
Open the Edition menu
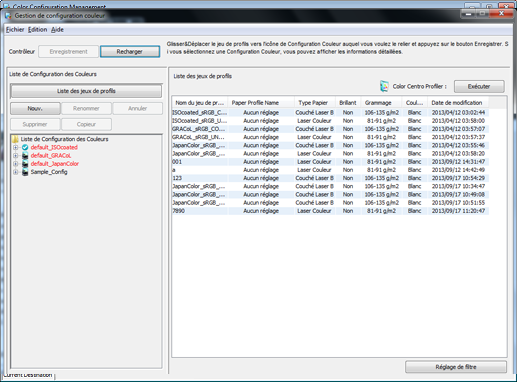click(x=37, y=30)
